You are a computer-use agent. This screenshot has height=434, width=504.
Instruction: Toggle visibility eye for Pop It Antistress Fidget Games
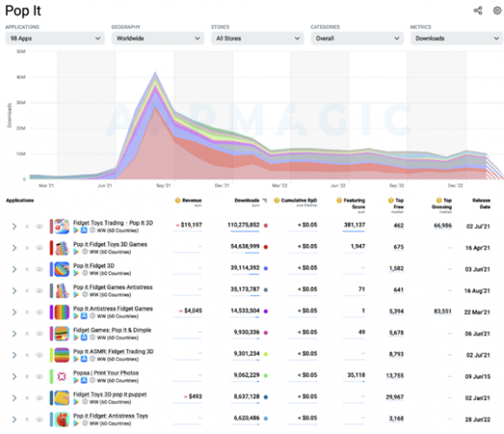(39, 312)
